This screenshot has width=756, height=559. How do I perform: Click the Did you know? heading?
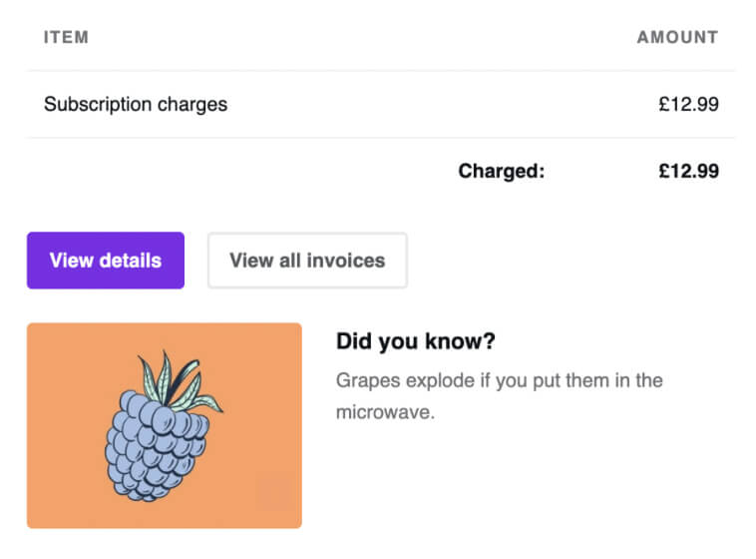pyautogui.click(x=416, y=341)
